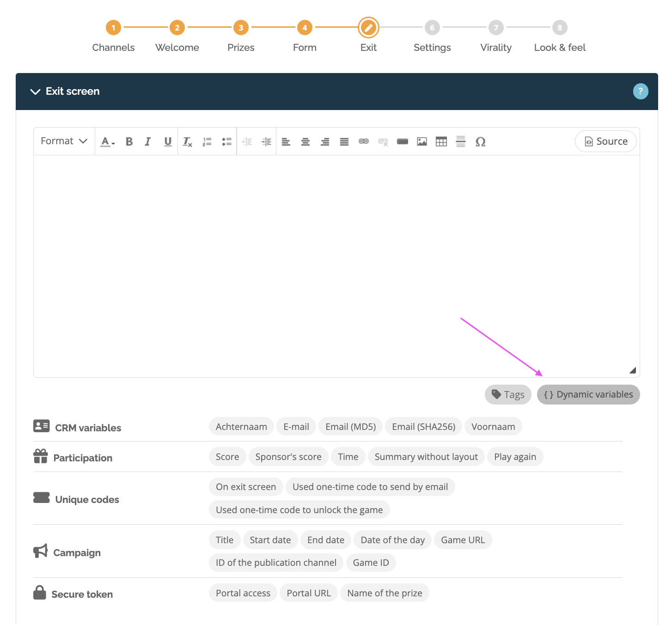Remove text formatting with the Tx icon
The width and height of the screenshot is (672, 625).
[187, 141]
